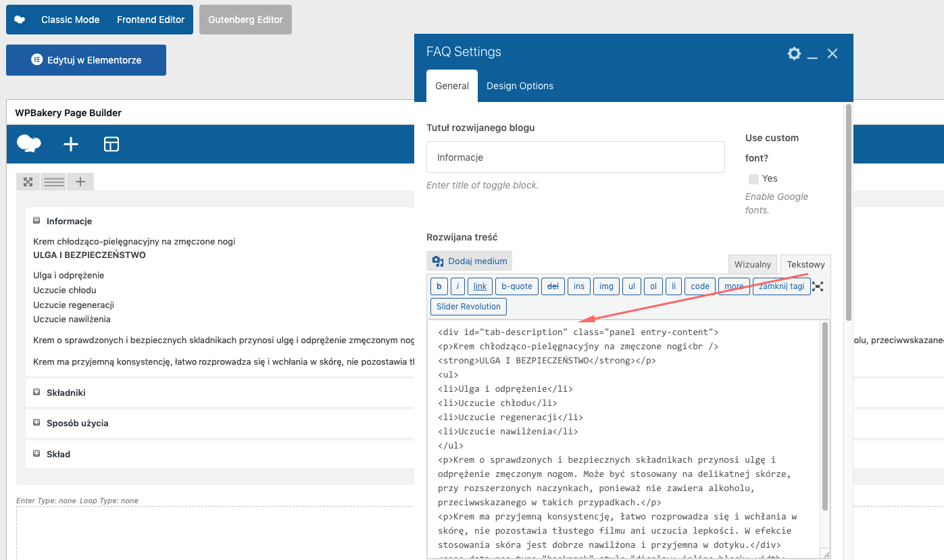Click the cloud icon on Classic Mode button
Viewport: 944px width, 560px height.
click(20, 20)
